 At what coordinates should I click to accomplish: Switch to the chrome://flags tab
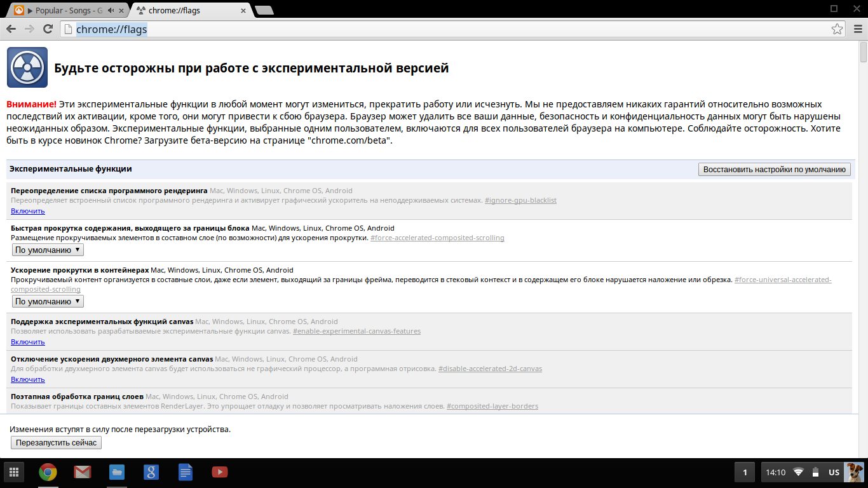click(x=191, y=10)
